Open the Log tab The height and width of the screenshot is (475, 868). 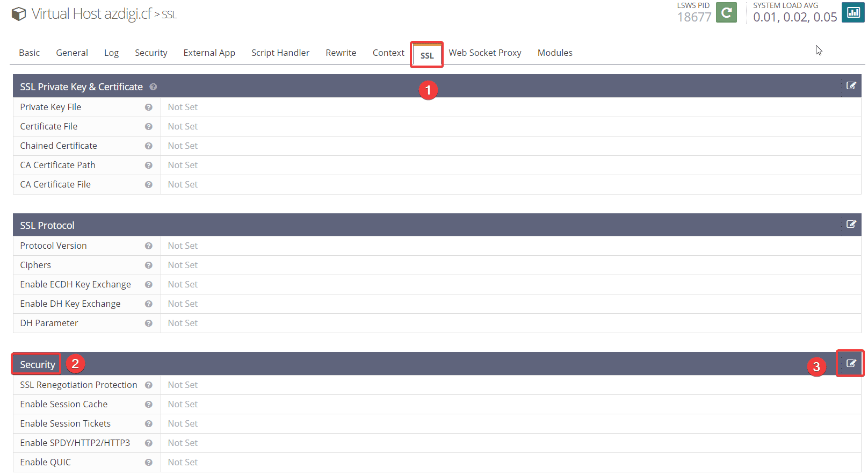(x=111, y=53)
